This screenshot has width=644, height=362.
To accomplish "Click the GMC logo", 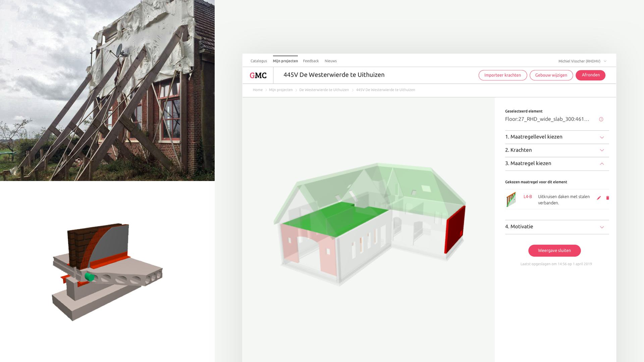I will [x=258, y=75].
